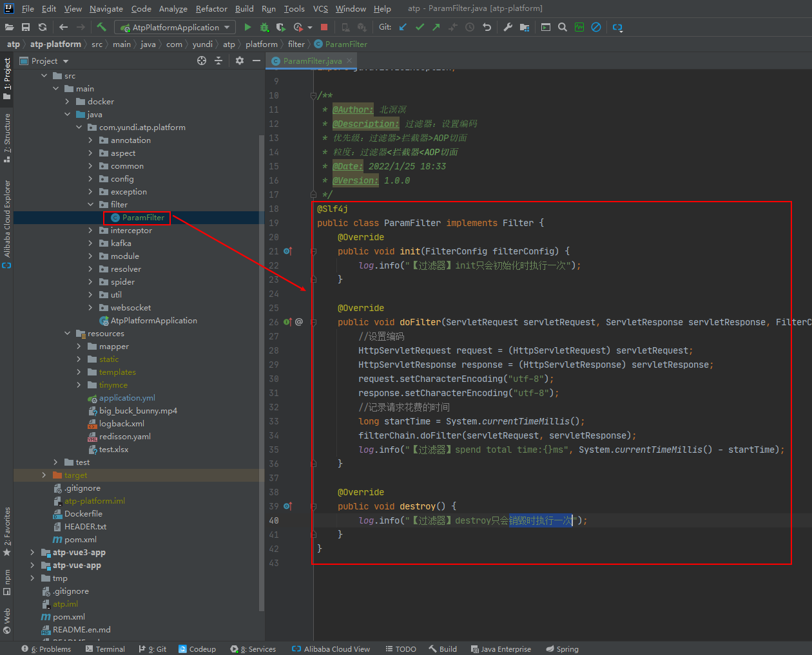The width and height of the screenshot is (812, 655).
Task: Expand the interceptor package folder
Action: 90,231
